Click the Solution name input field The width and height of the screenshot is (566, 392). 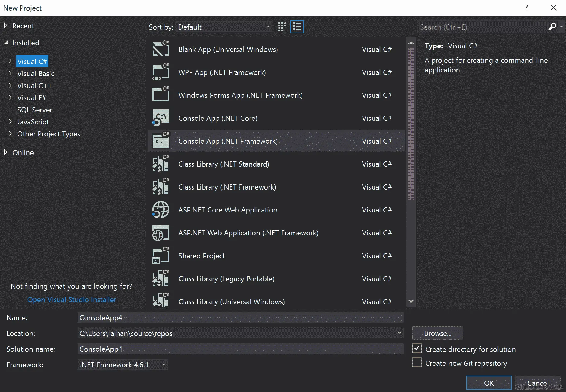[x=240, y=349]
